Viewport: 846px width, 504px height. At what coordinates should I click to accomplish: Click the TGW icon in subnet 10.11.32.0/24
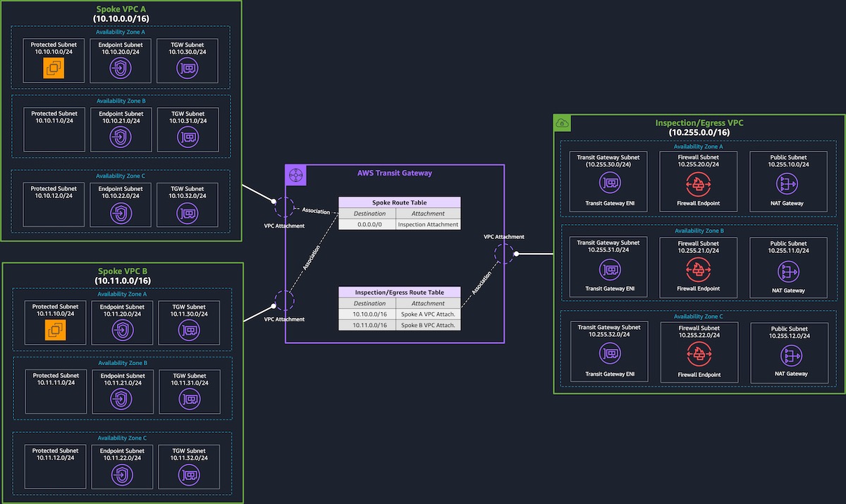tap(188, 474)
